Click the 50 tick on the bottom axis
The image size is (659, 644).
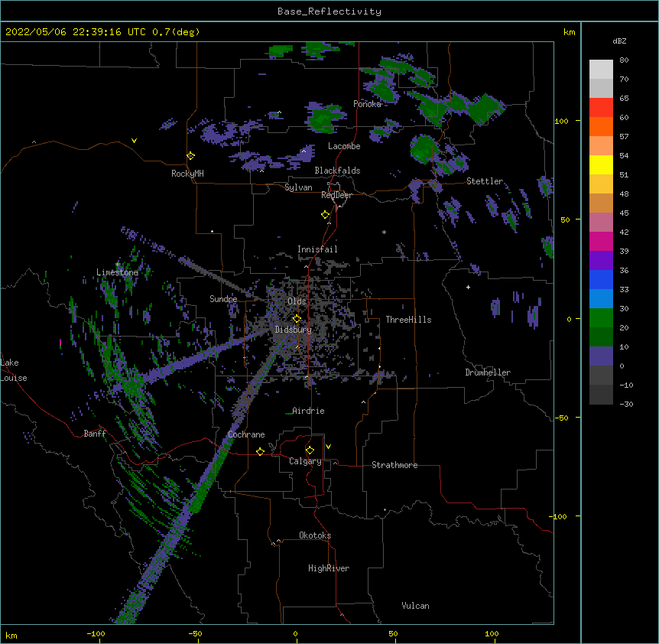[x=393, y=634]
